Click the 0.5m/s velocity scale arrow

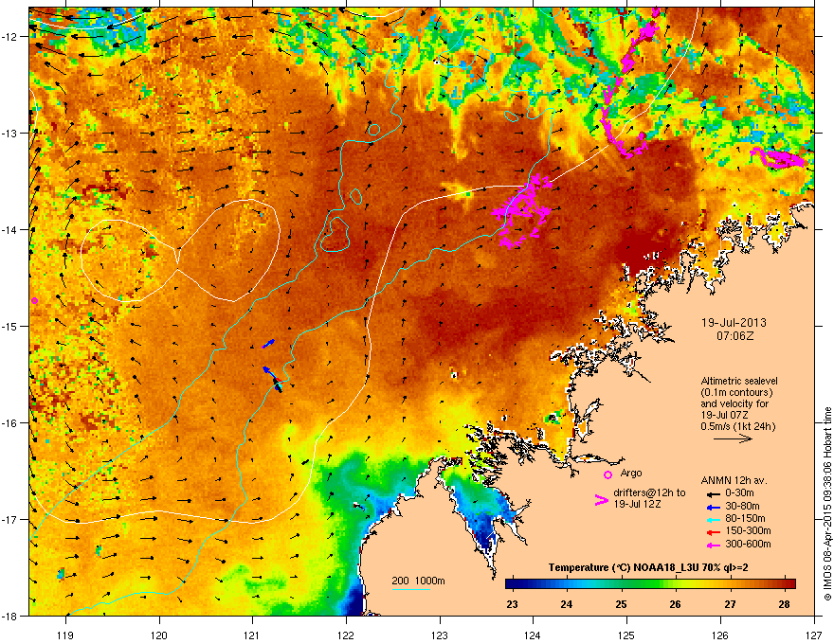[x=733, y=438]
